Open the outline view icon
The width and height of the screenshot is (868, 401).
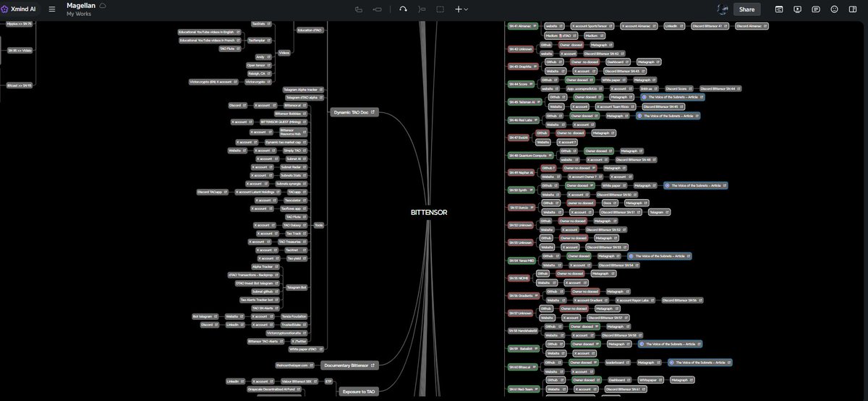coord(779,9)
